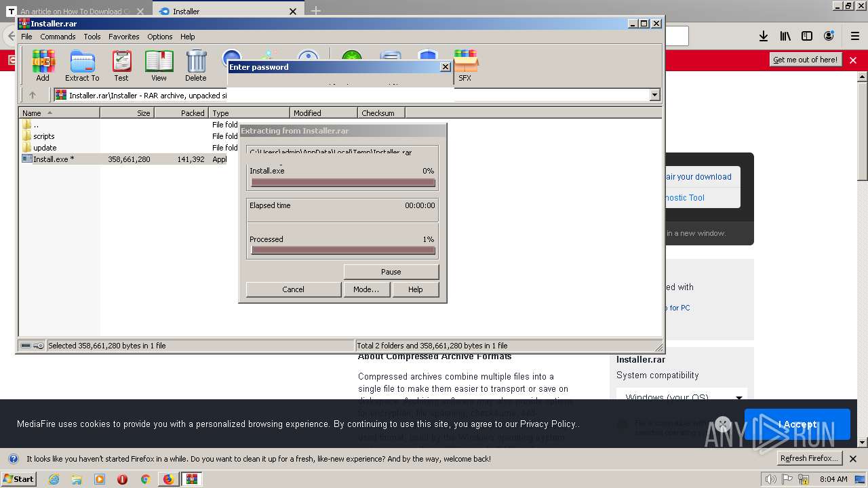Click 'Get me out of here!' button
The image size is (868, 488).
pyautogui.click(x=806, y=60)
